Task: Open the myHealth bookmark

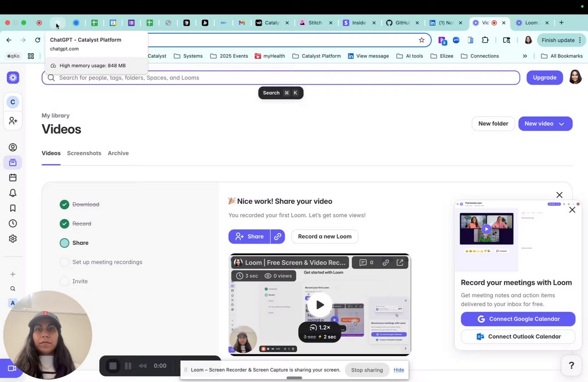Action: [x=270, y=56]
